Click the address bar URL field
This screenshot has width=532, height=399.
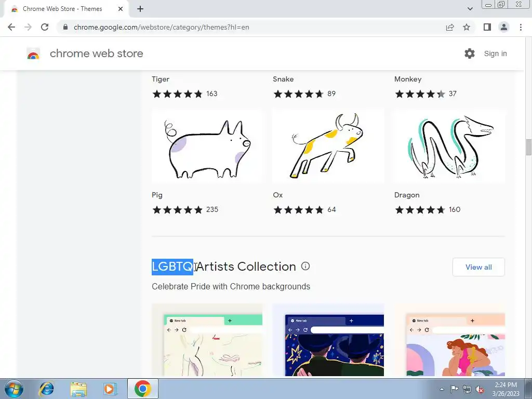click(x=251, y=27)
